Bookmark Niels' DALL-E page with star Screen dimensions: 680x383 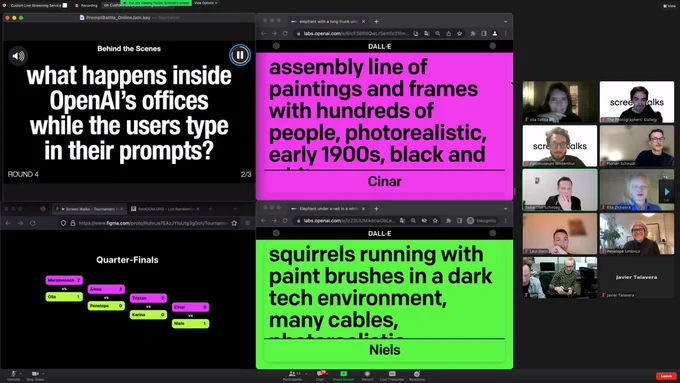[x=435, y=221]
